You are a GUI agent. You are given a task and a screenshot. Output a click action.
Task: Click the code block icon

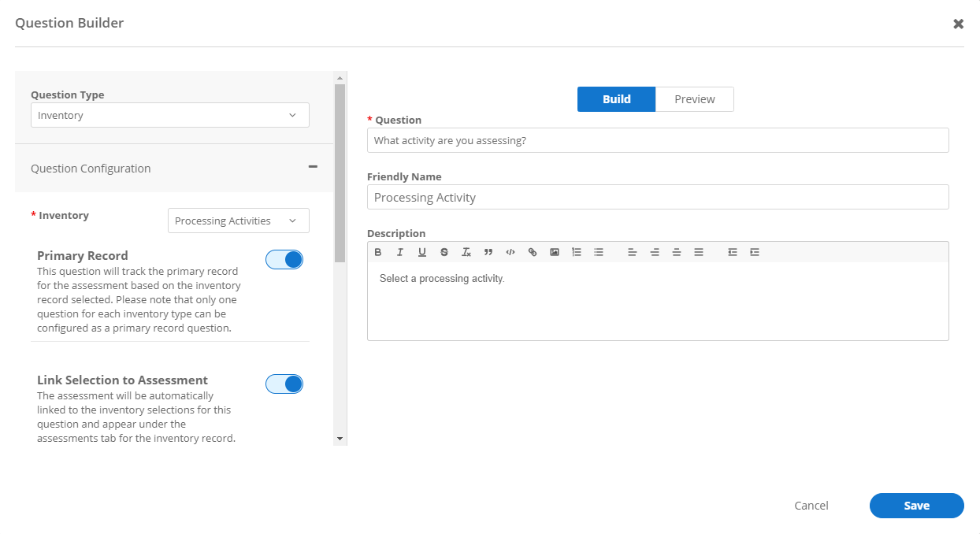coord(510,252)
